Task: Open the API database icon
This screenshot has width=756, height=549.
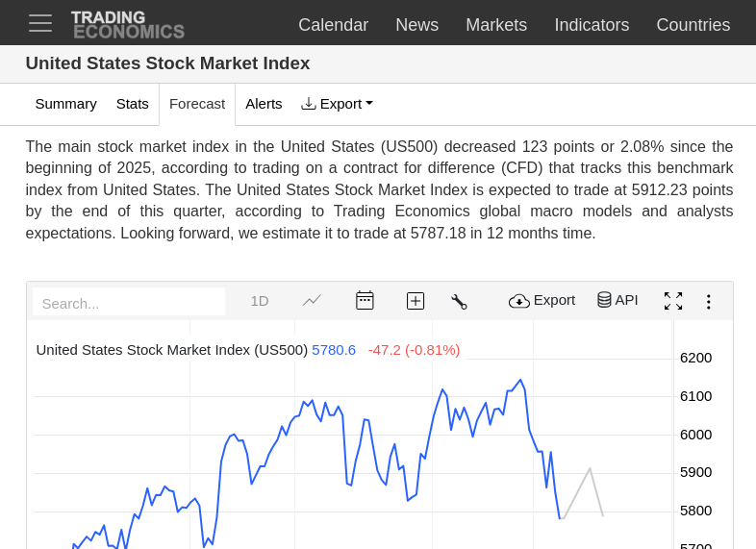Action: pos(617,300)
